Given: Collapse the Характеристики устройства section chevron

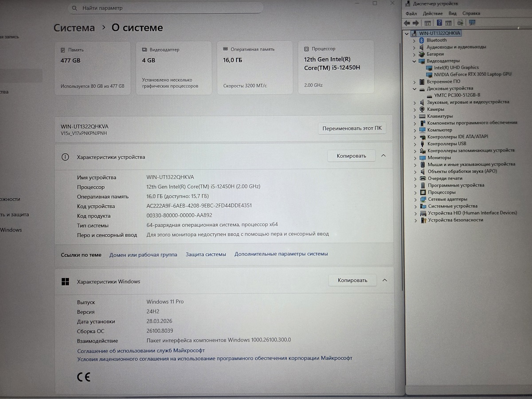Looking at the screenshot, I should tap(383, 156).
